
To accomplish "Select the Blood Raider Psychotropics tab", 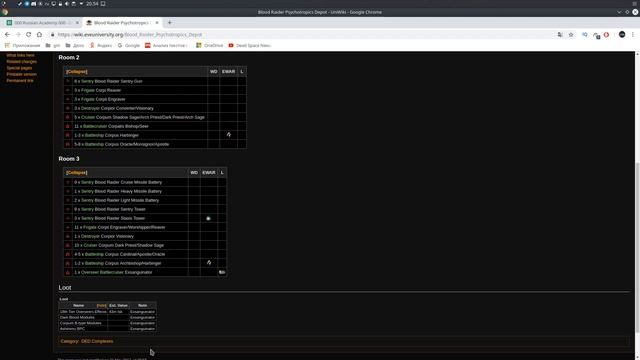I will pyautogui.click(x=122, y=23).
